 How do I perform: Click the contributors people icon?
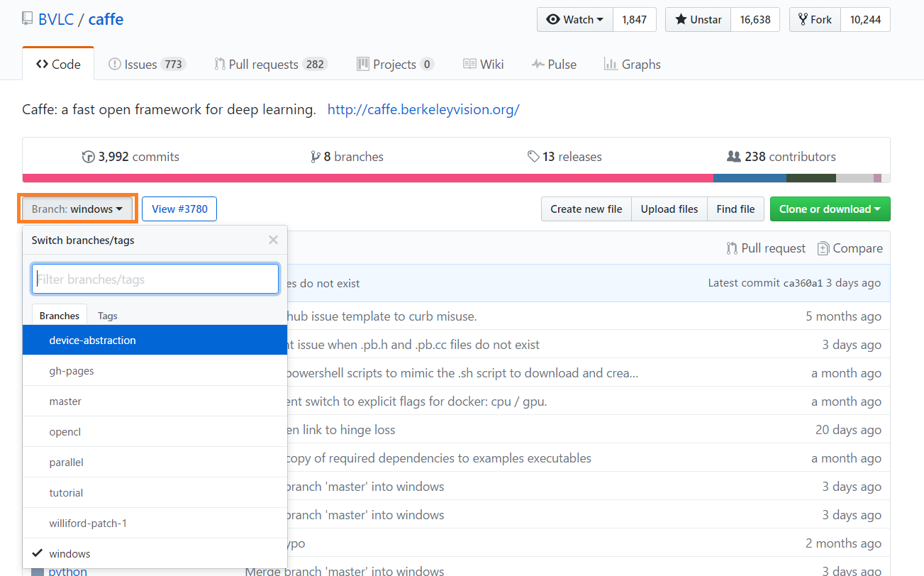pos(734,156)
